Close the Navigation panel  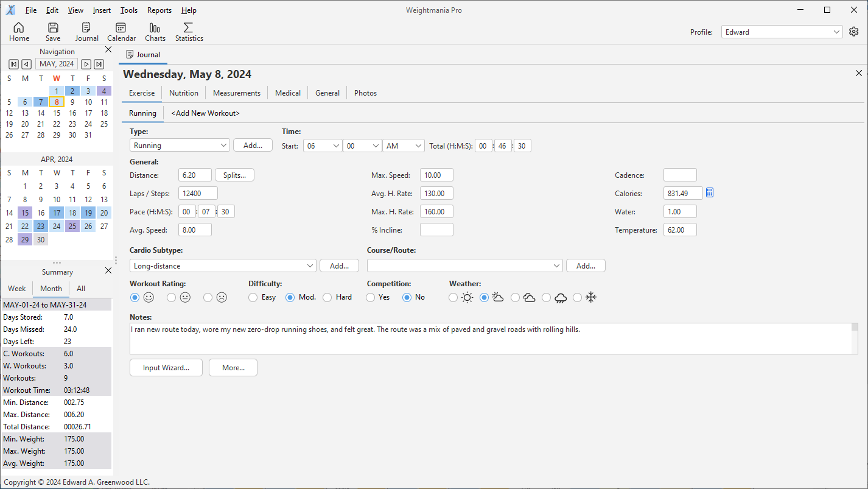(108, 50)
